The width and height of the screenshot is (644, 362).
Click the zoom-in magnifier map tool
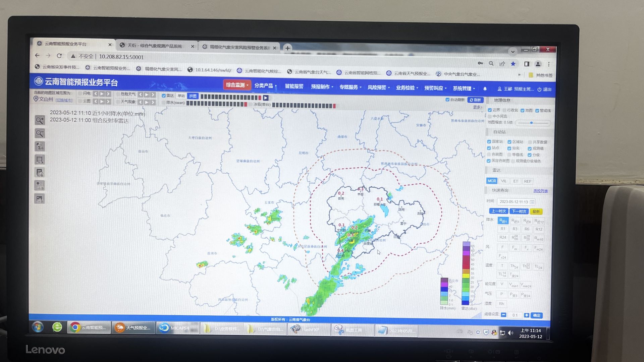40,120
